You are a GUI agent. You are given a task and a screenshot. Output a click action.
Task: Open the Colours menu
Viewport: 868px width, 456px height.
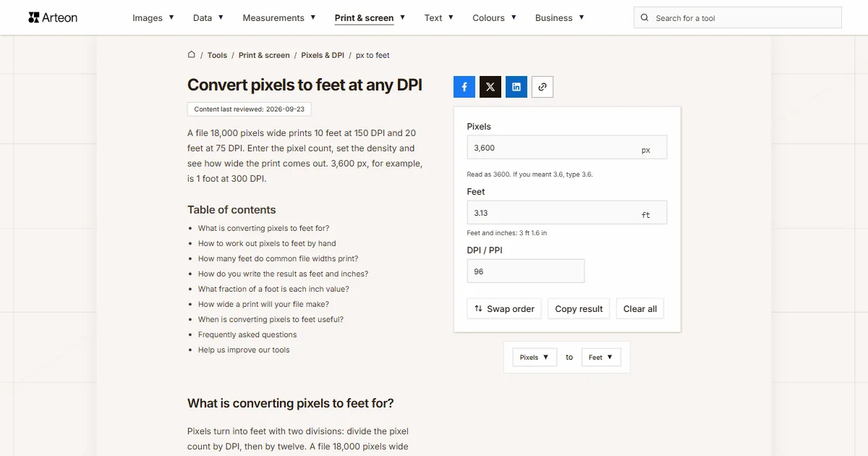(x=494, y=18)
